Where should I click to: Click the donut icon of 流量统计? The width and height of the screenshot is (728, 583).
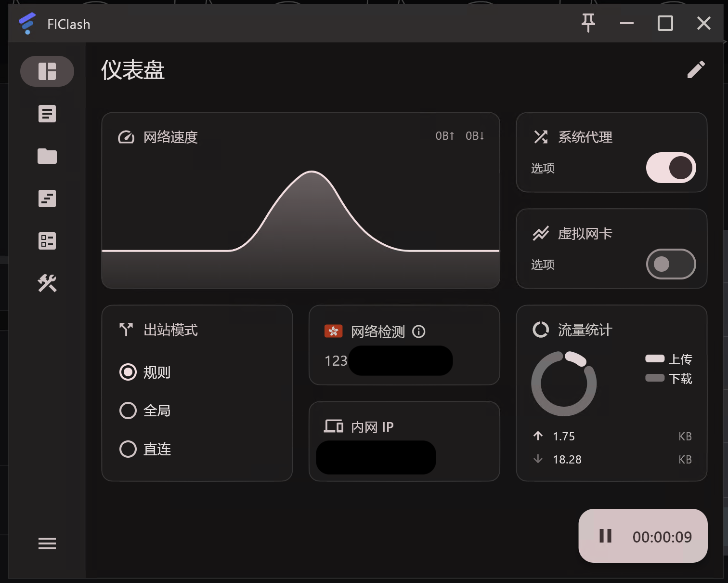click(541, 330)
